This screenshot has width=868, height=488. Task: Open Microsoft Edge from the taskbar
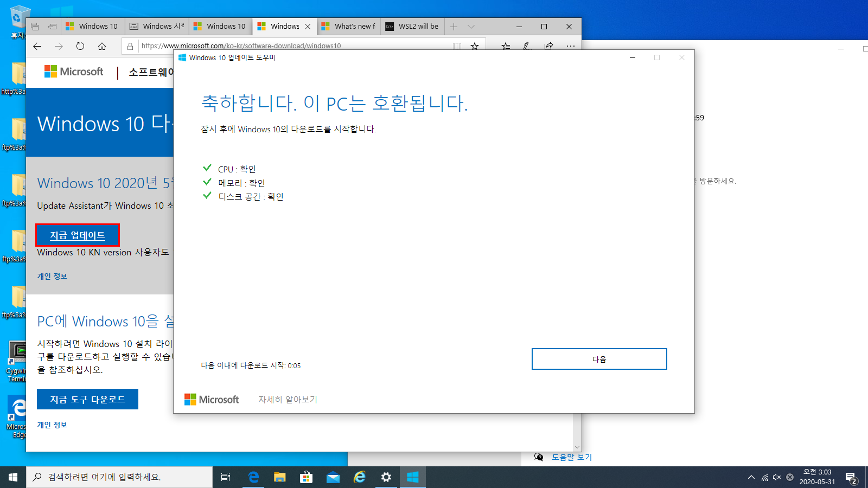tap(253, 477)
